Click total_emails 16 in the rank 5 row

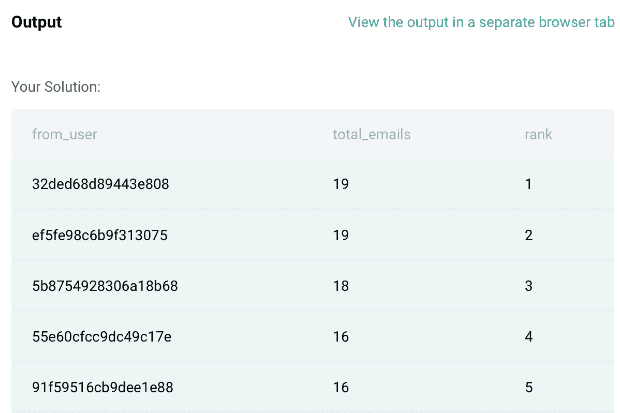[341, 387]
